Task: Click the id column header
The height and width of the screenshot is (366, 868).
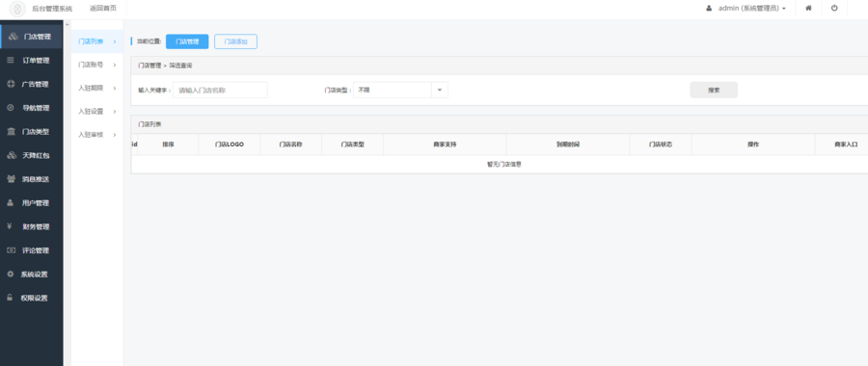Action: pos(134,144)
